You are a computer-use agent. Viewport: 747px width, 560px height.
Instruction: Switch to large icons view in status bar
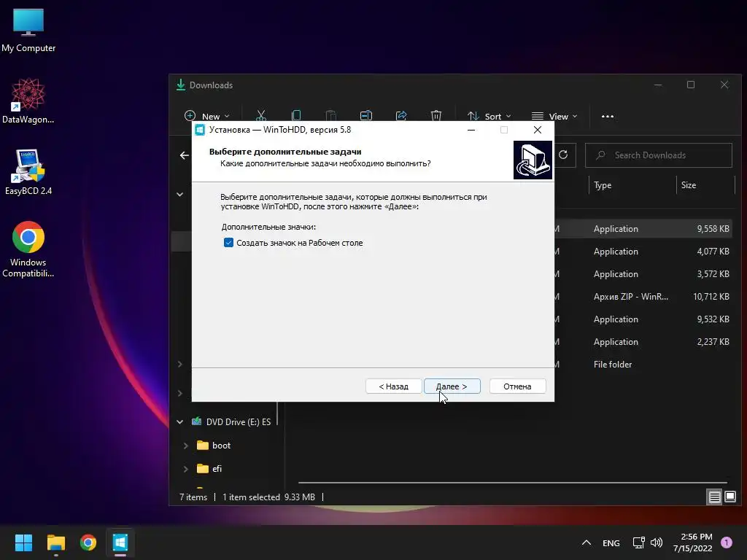[730, 497]
